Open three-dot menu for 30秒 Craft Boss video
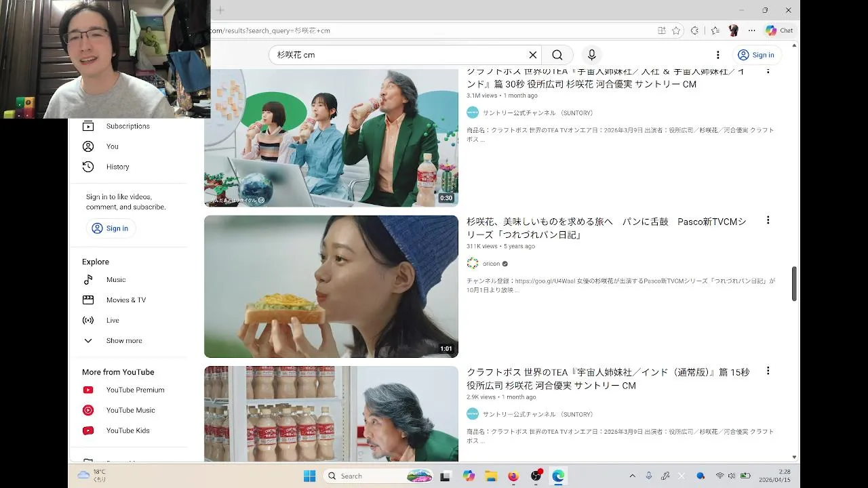 pos(768,70)
